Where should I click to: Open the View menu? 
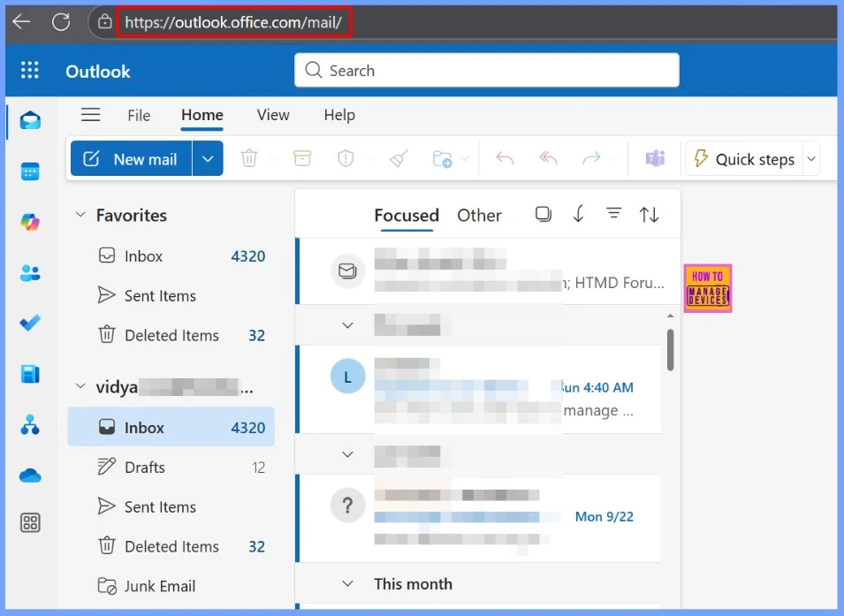click(272, 115)
